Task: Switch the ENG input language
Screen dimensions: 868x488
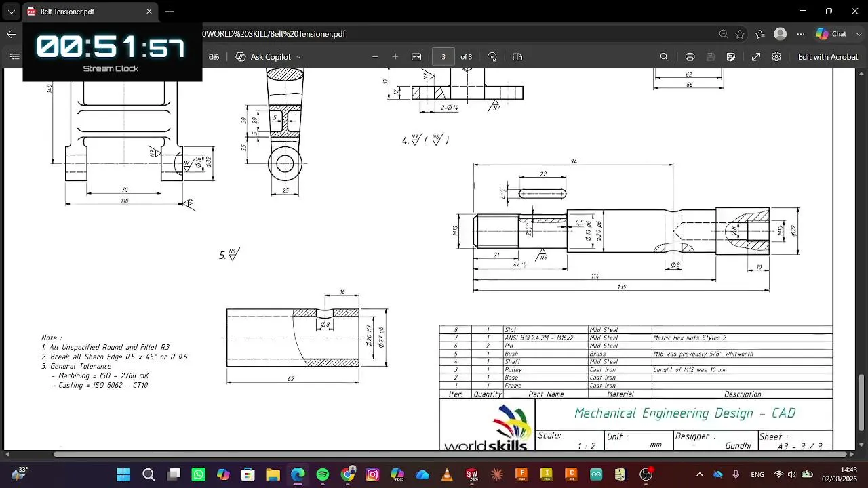Action: pos(757,474)
